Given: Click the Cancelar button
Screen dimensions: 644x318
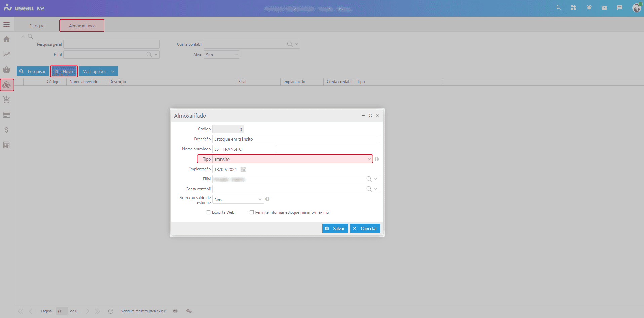Looking at the screenshot, I should pos(365,228).
